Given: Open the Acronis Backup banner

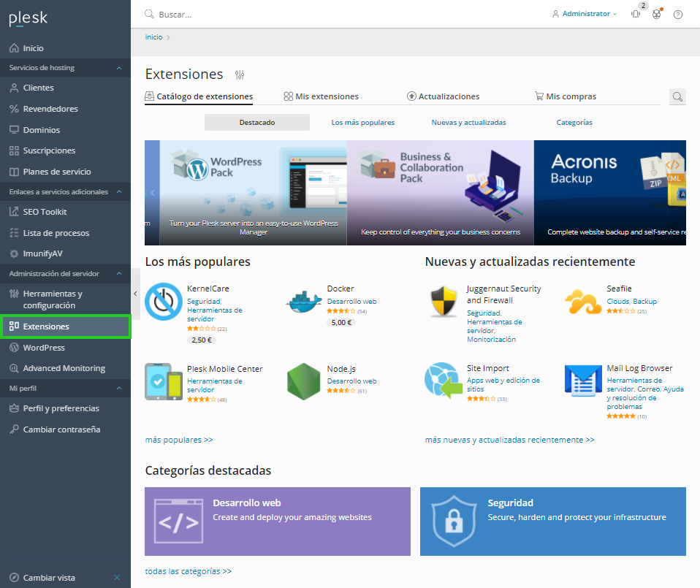Looking at the screenshot, I should (610, 193).
